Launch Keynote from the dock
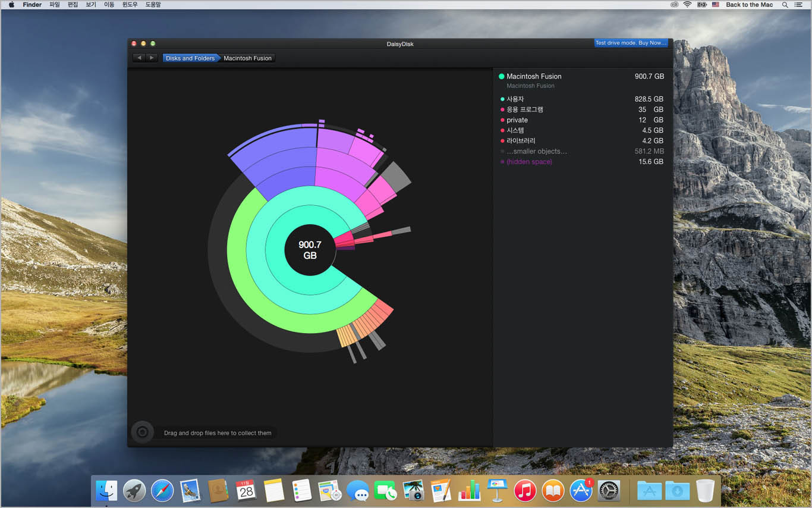The width and height of the screenshot is (812, 508). (497, 491)
